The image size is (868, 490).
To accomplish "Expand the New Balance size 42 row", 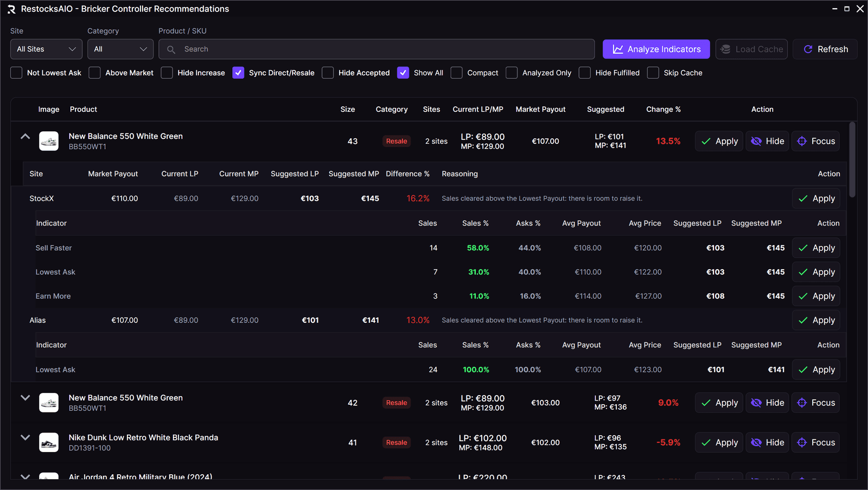I will [25, 398].
